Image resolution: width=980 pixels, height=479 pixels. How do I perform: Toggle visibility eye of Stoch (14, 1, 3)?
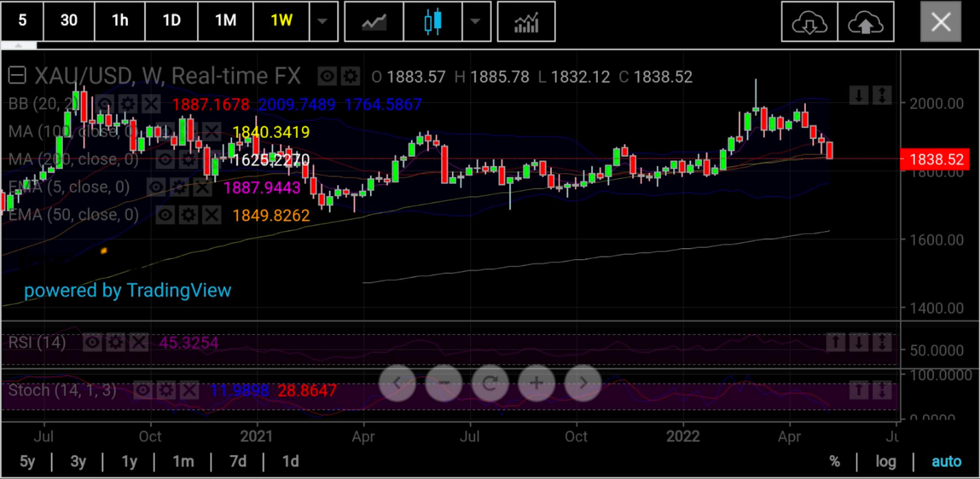[142, 391]
